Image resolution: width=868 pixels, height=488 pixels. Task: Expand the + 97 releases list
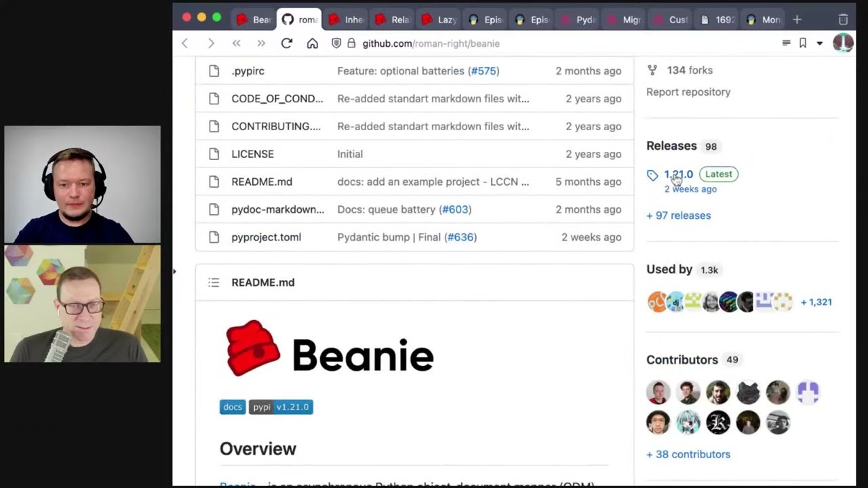pos(678,216)
